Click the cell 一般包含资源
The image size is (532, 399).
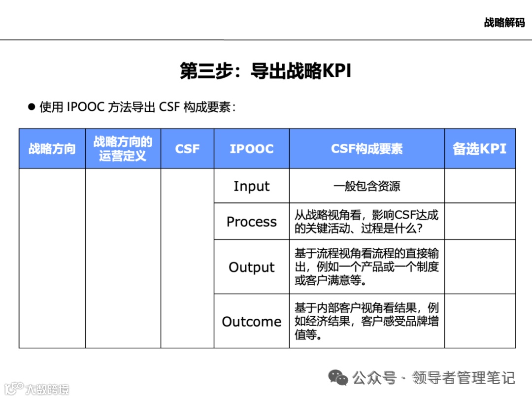(x=367, y=186)
